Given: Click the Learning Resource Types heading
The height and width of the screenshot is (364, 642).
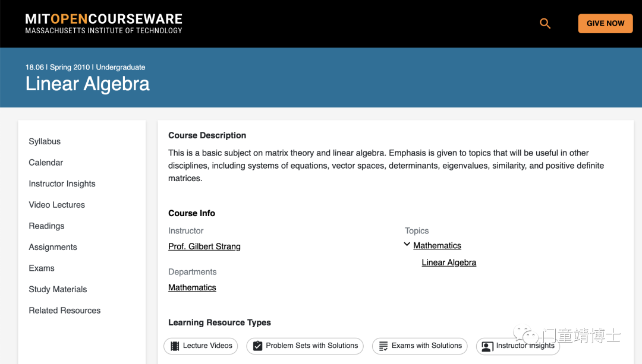Looking at the screenshot, I should (219, 322).
